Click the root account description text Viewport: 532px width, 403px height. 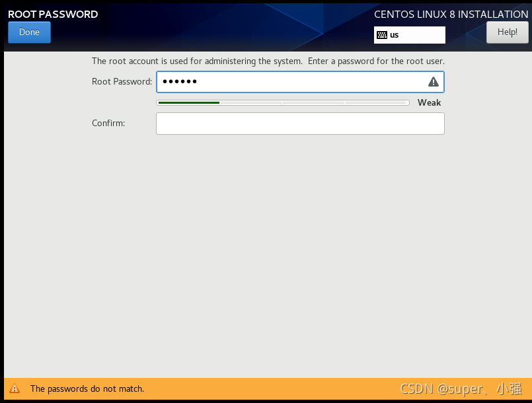(268, 61)
